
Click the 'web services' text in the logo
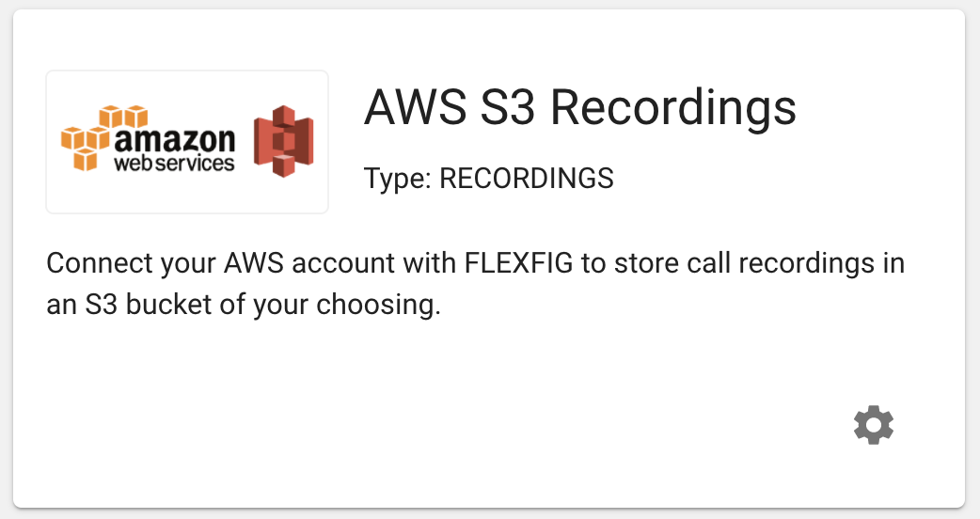coord(174,164)
